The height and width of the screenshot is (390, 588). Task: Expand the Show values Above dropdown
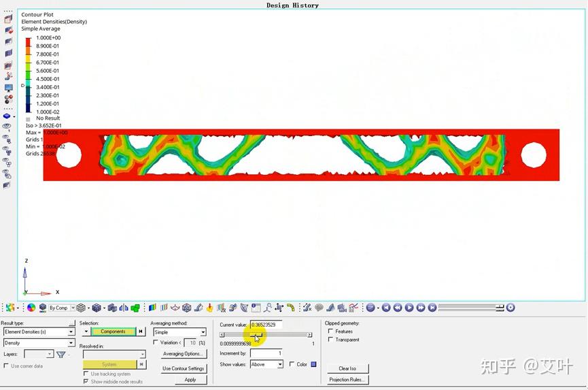[x=266, y=364]
